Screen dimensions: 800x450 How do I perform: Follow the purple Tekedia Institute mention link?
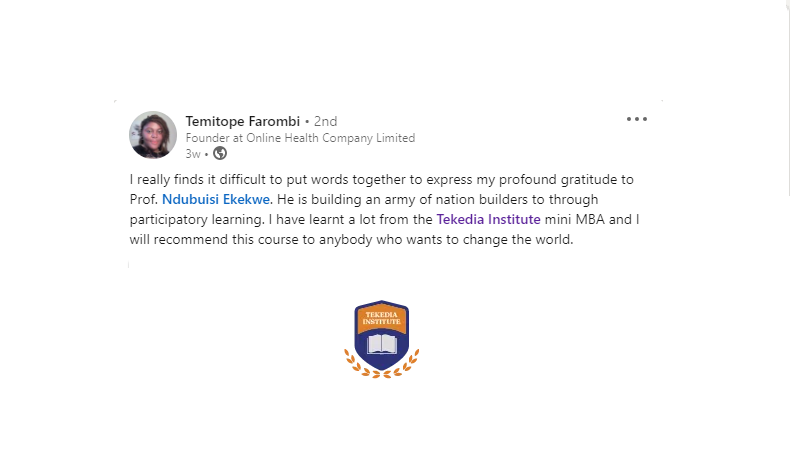[x=488, y=219]
